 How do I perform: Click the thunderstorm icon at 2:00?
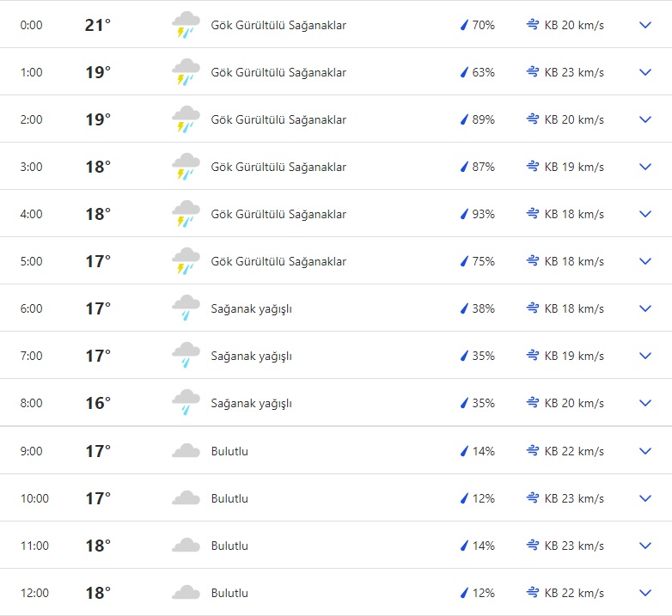click(x=186, y=119)
